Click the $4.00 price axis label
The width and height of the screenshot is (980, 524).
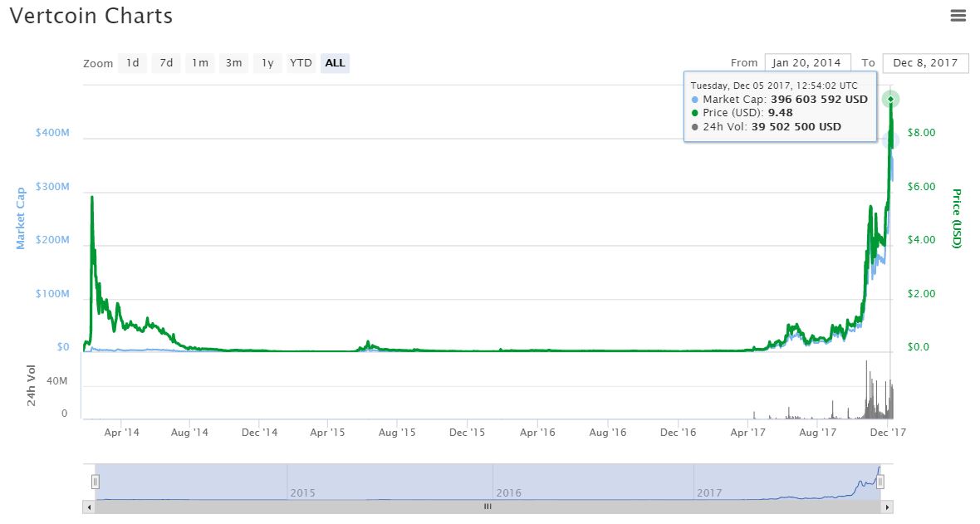pos(921,240)
